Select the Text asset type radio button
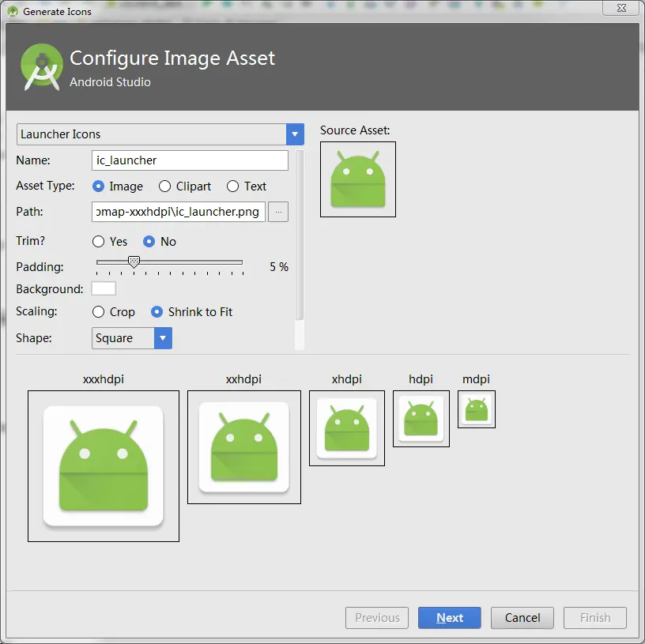 (232, 186)
